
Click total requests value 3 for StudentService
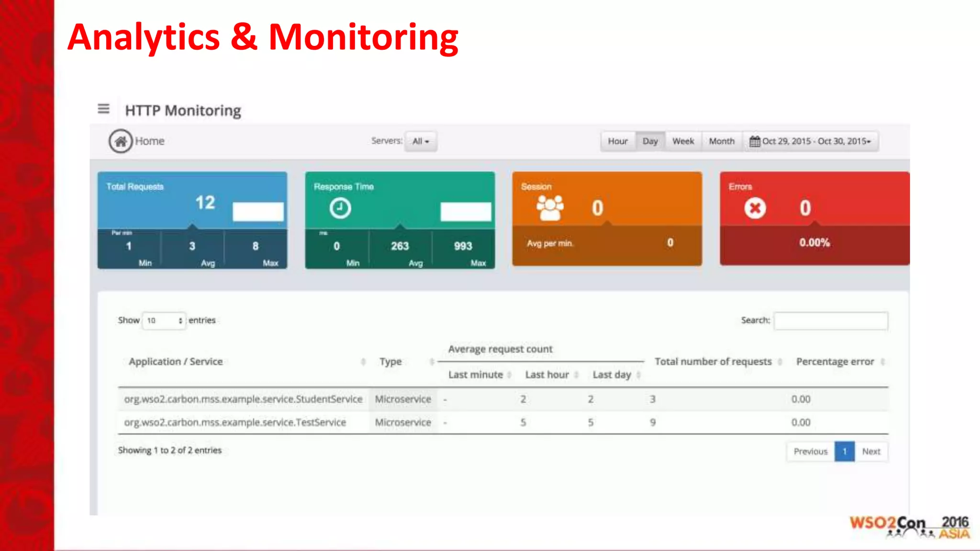653,399
